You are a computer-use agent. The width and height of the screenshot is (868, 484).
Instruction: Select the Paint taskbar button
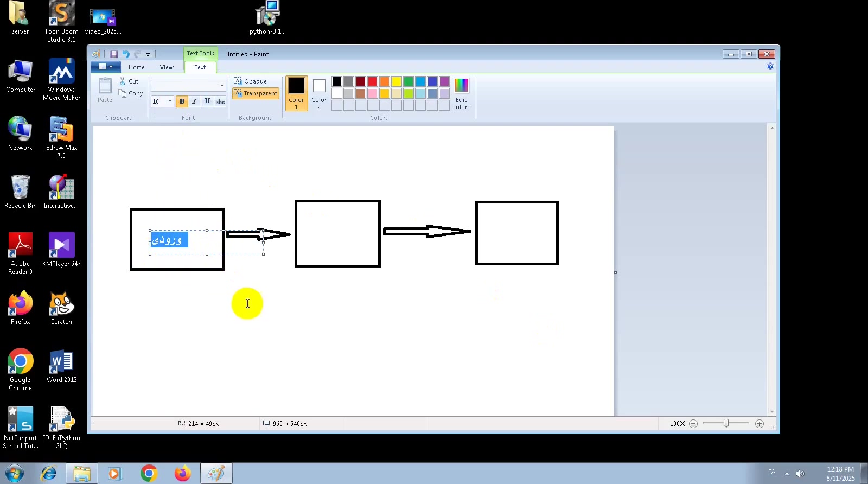(x=216, y=474)
